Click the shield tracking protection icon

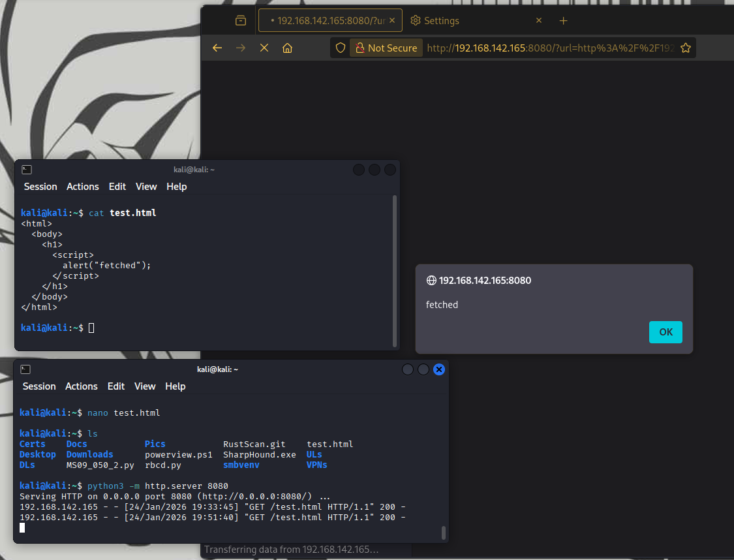point(340,48)
